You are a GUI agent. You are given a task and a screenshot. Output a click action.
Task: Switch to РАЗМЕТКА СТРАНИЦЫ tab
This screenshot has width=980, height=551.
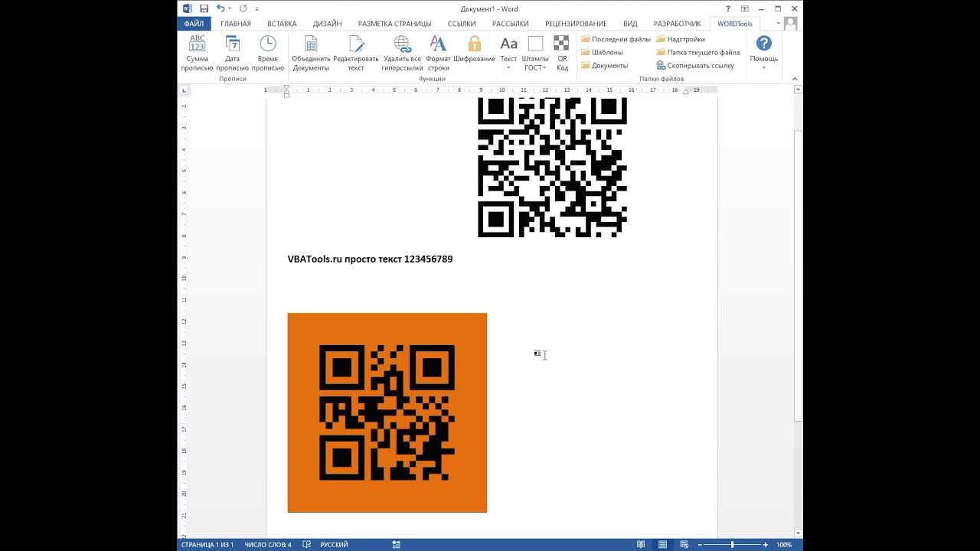pyautogui.click(x=394, y=24)
